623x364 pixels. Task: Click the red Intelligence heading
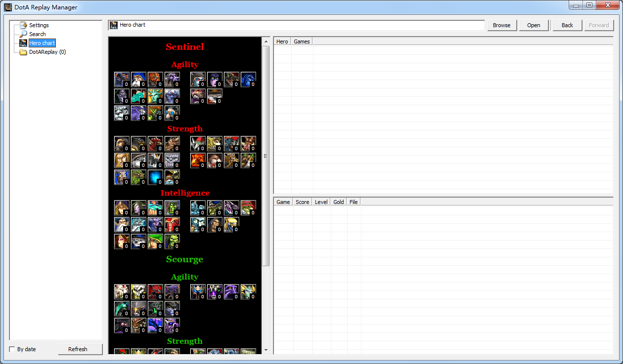(185, 193)
